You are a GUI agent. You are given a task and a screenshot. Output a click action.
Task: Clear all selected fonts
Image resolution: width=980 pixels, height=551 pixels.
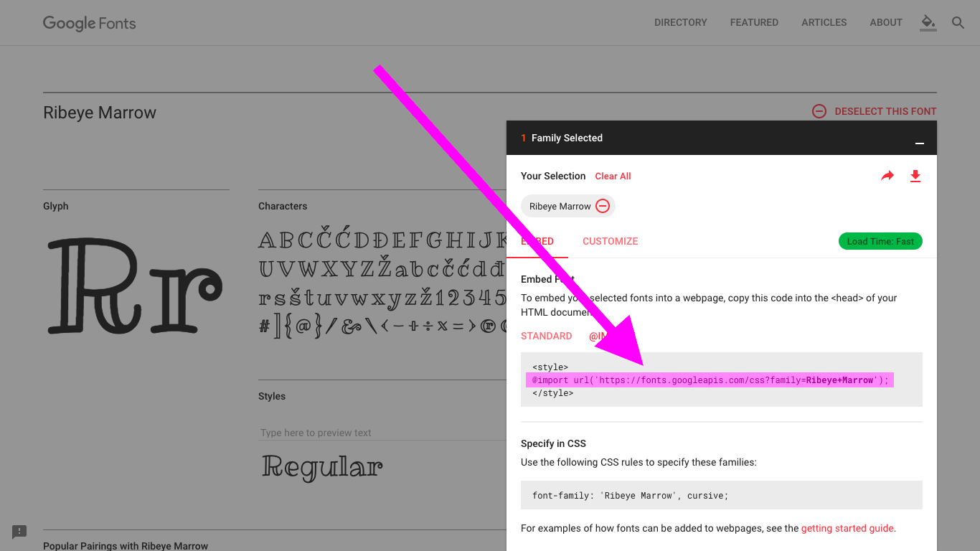point(613,176)
